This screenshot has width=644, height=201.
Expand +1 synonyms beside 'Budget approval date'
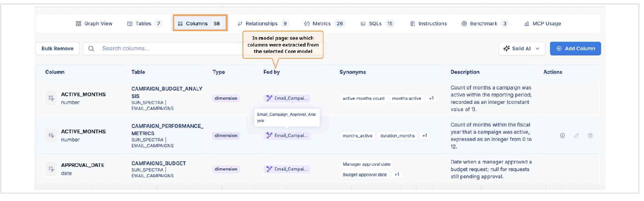[x=397, y=175]
